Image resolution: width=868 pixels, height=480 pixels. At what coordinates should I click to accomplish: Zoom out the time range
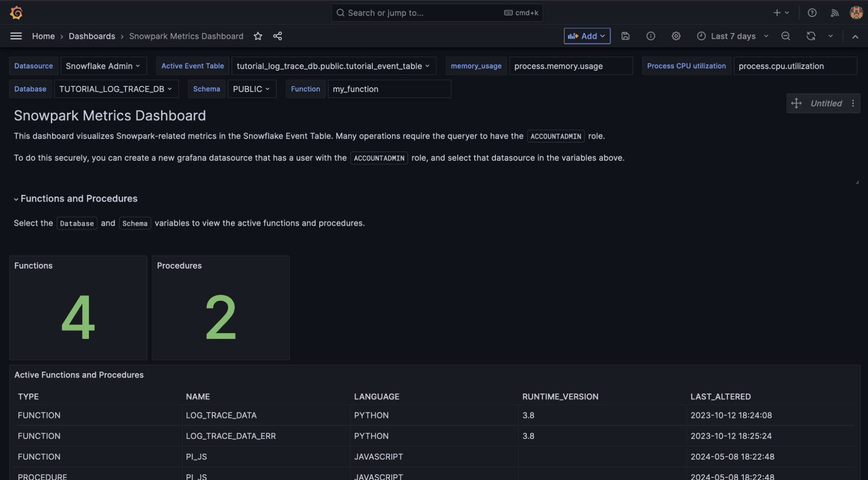point(785,36)
